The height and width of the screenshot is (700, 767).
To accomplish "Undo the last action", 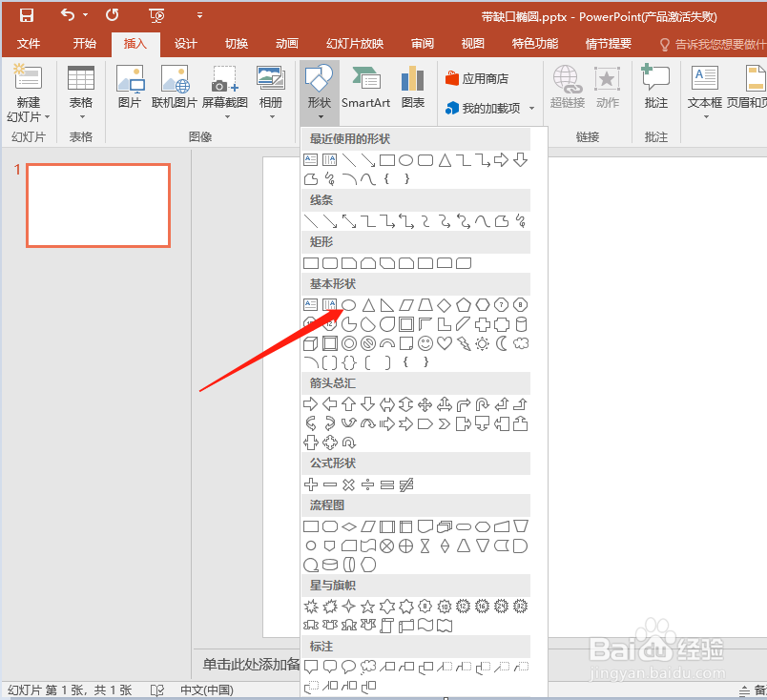I will pos(68,15).
